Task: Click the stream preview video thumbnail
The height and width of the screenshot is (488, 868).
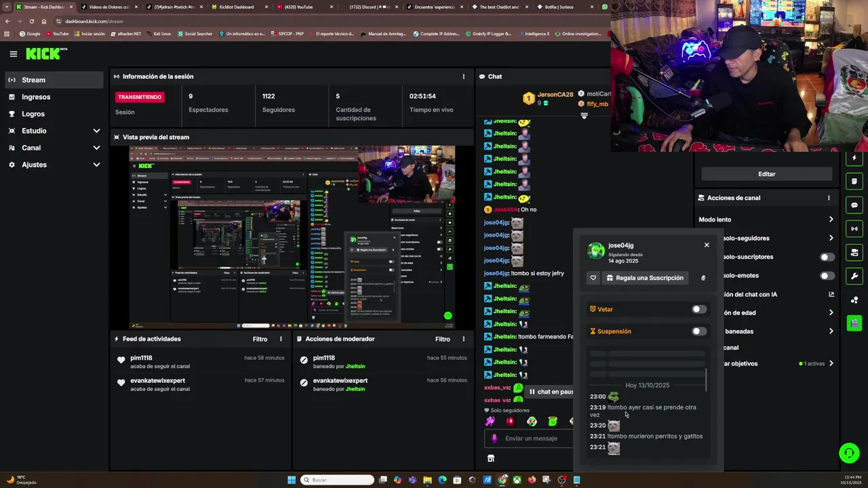Action: click(292, 237)
